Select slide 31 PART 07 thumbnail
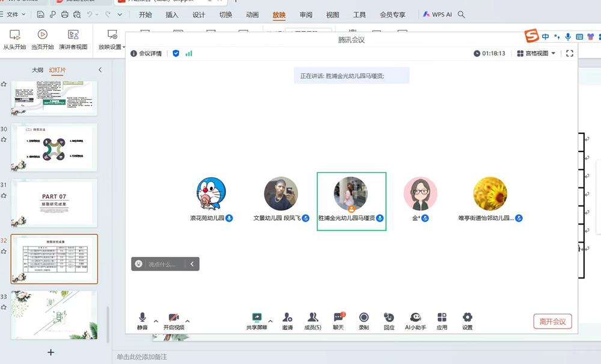This screenshot has width=601, height=364. (54, 204)
